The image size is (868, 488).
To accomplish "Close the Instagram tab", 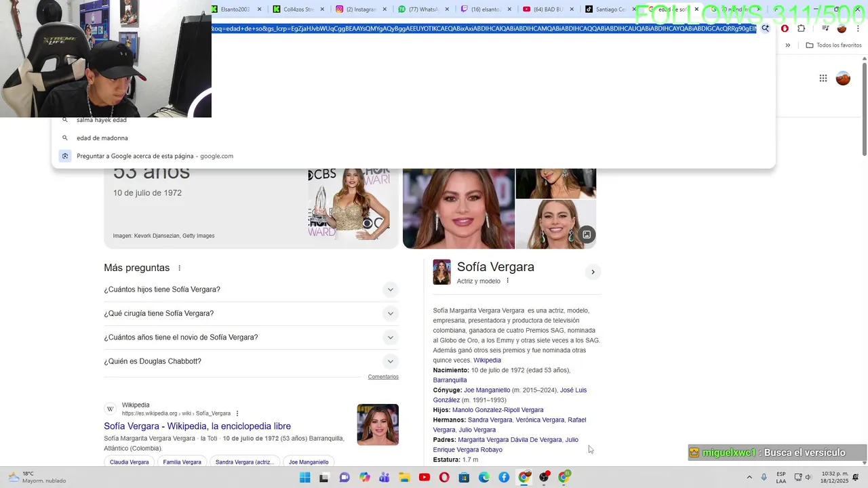I will tap(384, 9).
